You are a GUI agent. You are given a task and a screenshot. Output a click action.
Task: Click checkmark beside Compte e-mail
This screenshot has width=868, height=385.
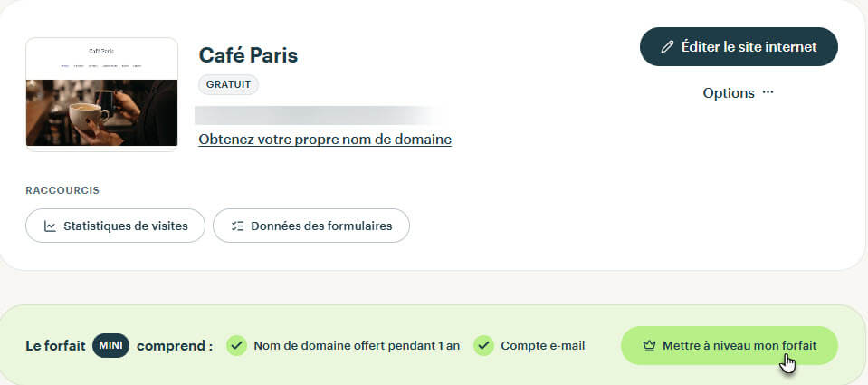(x=484, y=346)
